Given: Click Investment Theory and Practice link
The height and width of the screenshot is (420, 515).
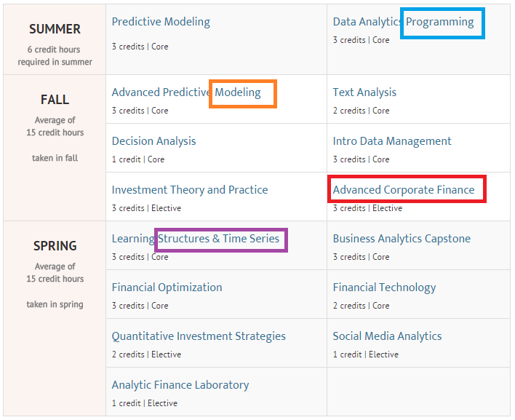Looking at the screenshot, I should [x=190, y=190].
